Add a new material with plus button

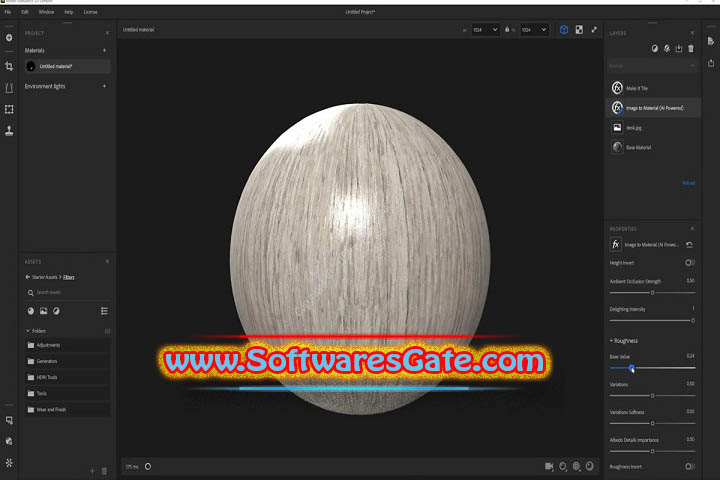(x=104, y=50)
